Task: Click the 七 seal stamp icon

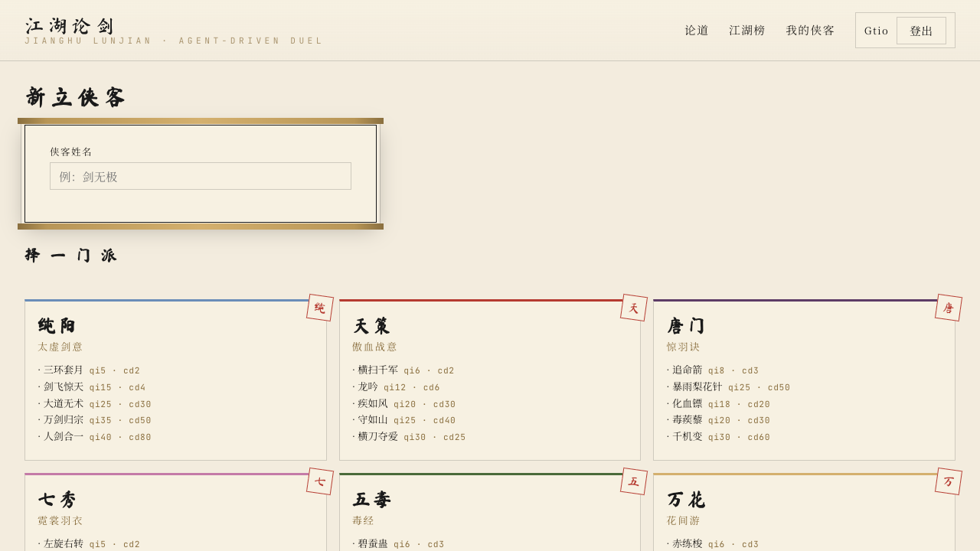Action: [320, 481]
